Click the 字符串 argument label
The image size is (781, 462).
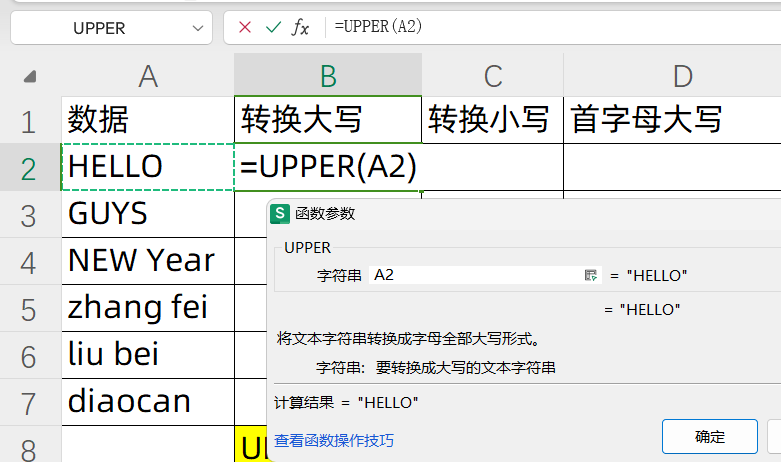[339, 275]
